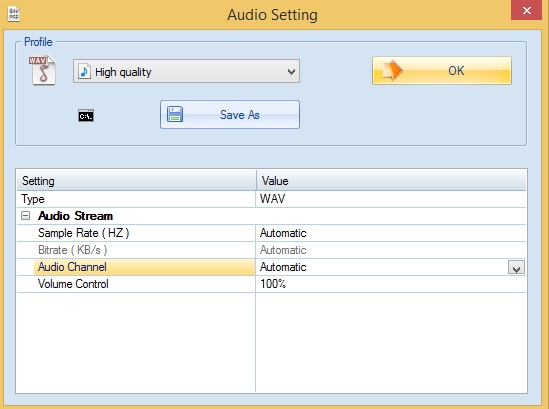Click the app icon in title bar
Viewport: 549px width, 409px height.
tap(14, 14)
